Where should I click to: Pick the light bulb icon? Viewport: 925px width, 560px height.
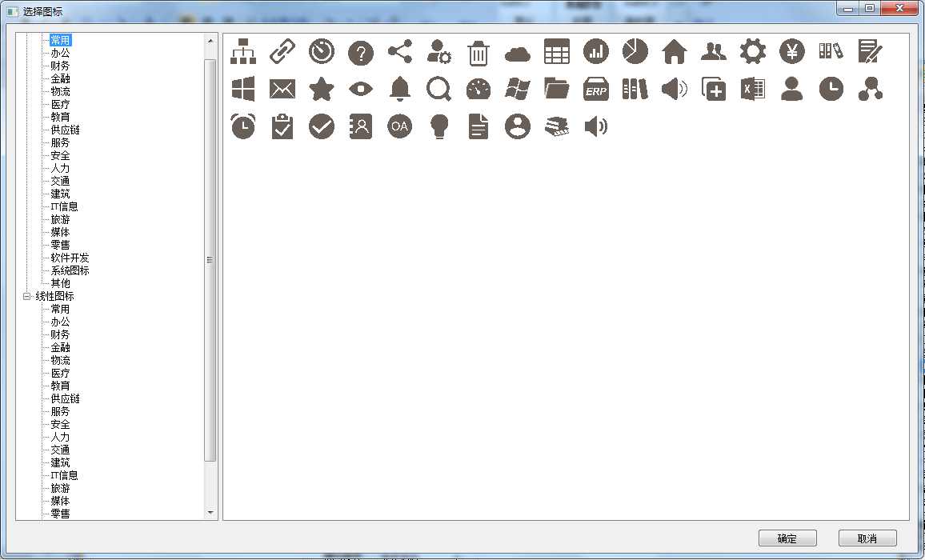pyautogui.click(x=438, y=126)
